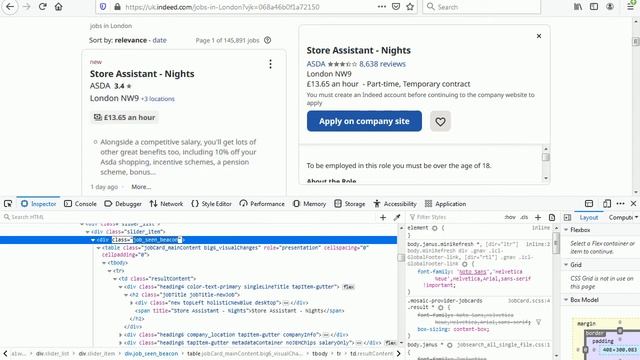Open the Performance tab
Screen dimensions: 640x360
click(x=262, y=203)
